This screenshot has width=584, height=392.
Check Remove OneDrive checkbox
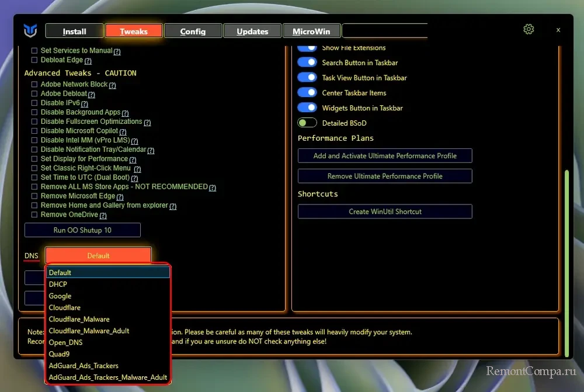34,214
